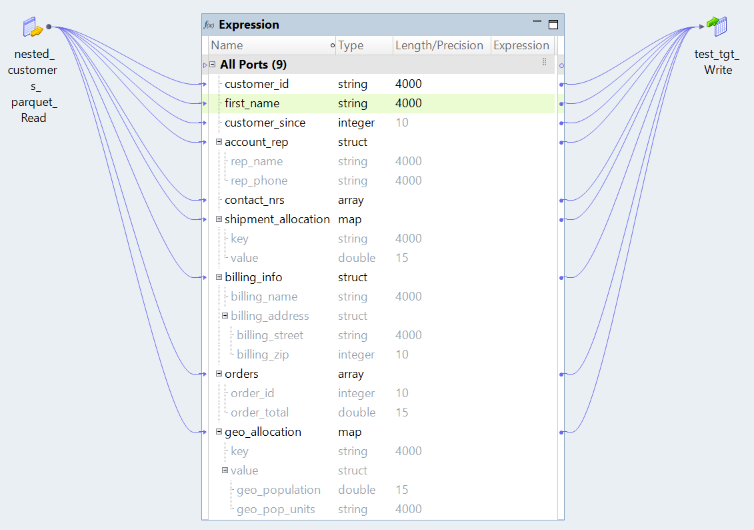The width and height of the screenshot is (754, 530).
Task: Collapse the billing_info struct node
Action: [219, 277]
